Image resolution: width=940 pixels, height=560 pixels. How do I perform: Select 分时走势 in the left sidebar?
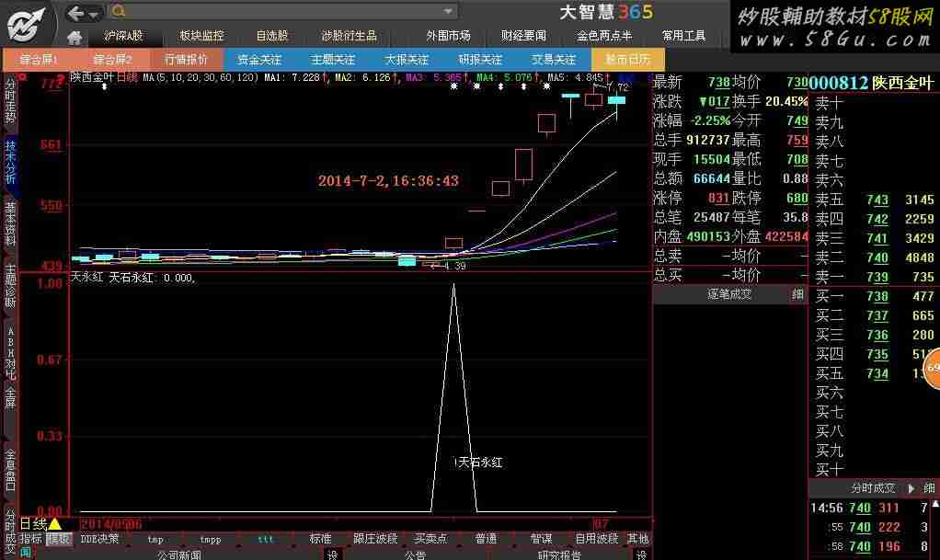(10, 100)
